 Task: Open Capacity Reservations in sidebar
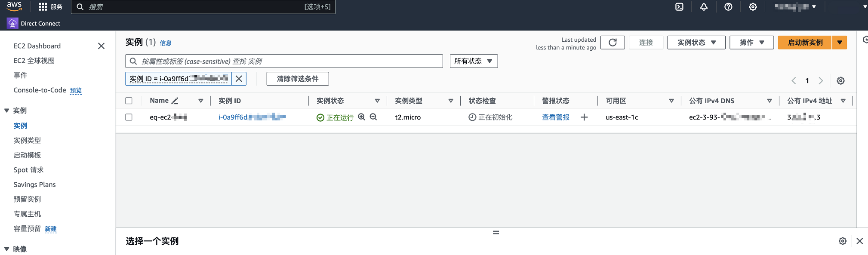click(27, 228)
